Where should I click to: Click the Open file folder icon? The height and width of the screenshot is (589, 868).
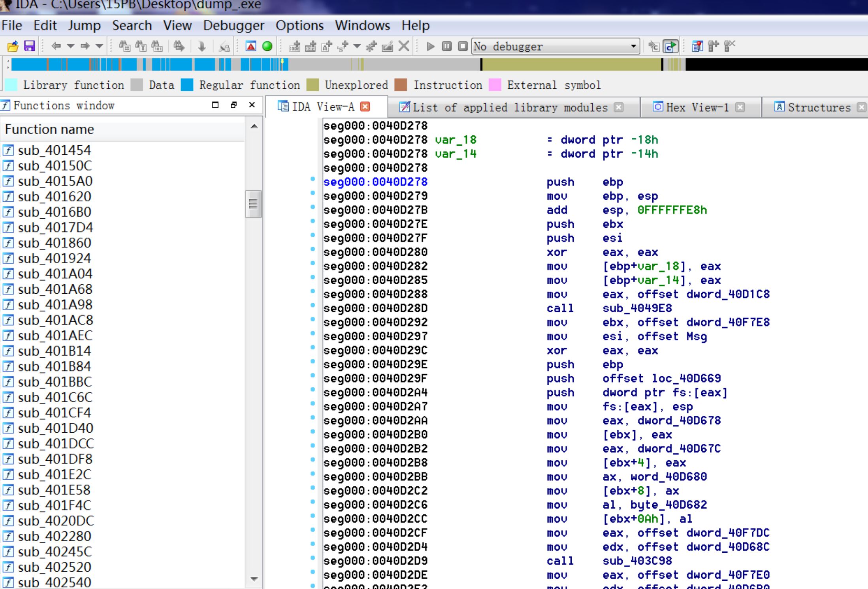tap(13, 46)
